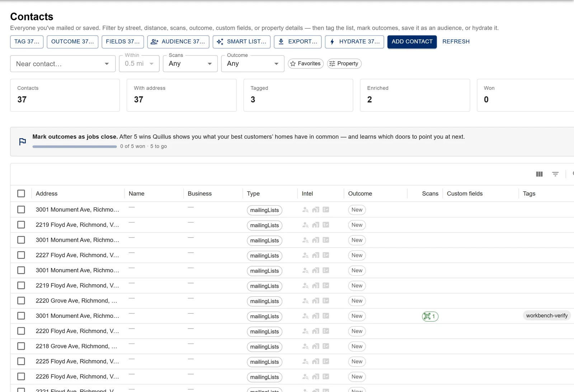Screen dimensions: 574x392
Task: Click home intel icon for 2220 Floyd Ave
Action: (x=316, y=331)
